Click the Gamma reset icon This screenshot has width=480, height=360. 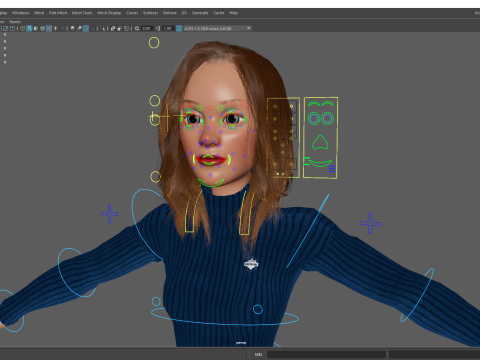tap(158, 28)
